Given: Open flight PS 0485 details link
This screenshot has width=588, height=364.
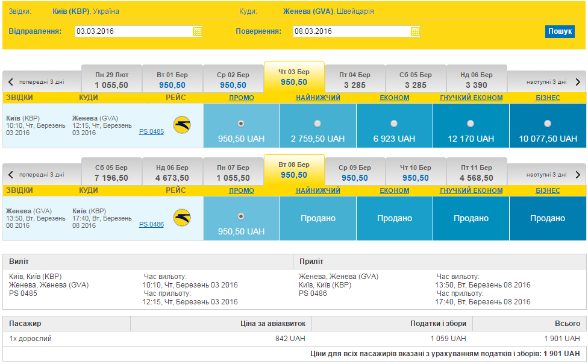Looking at the screenshot, I should (x=151, y=131).
